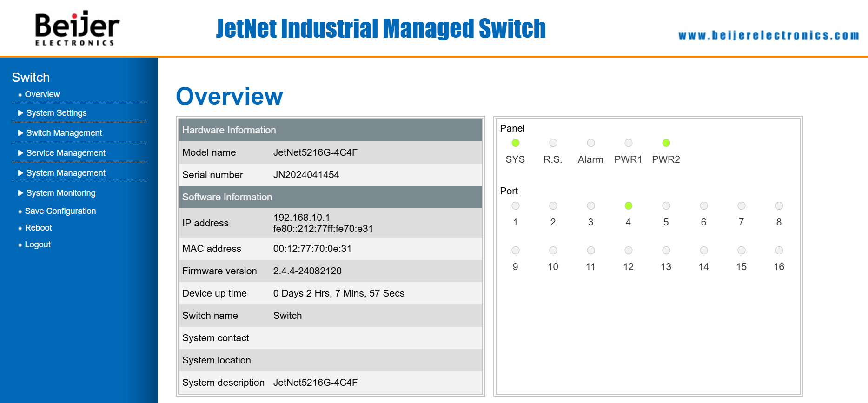This screenshot has height=403, width=868.
Task: Open Save Configuration in sidebar
Action: 60,211
